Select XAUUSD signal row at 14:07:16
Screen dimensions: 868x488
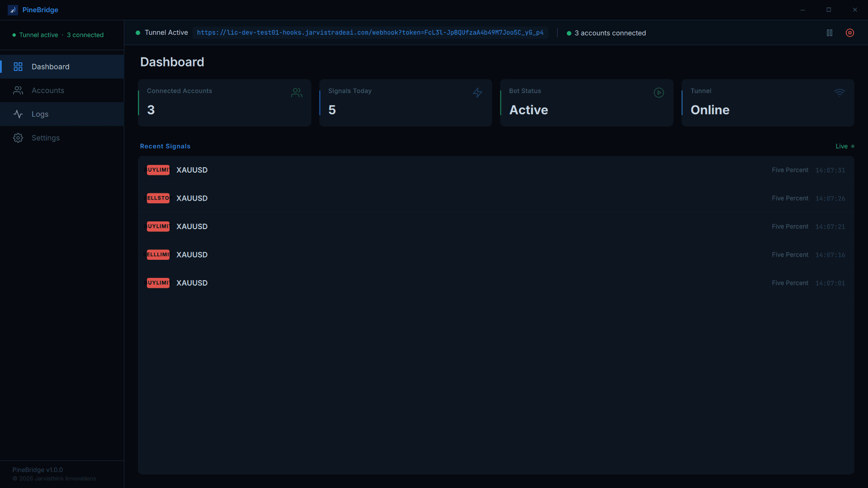(x=496, y=255)
